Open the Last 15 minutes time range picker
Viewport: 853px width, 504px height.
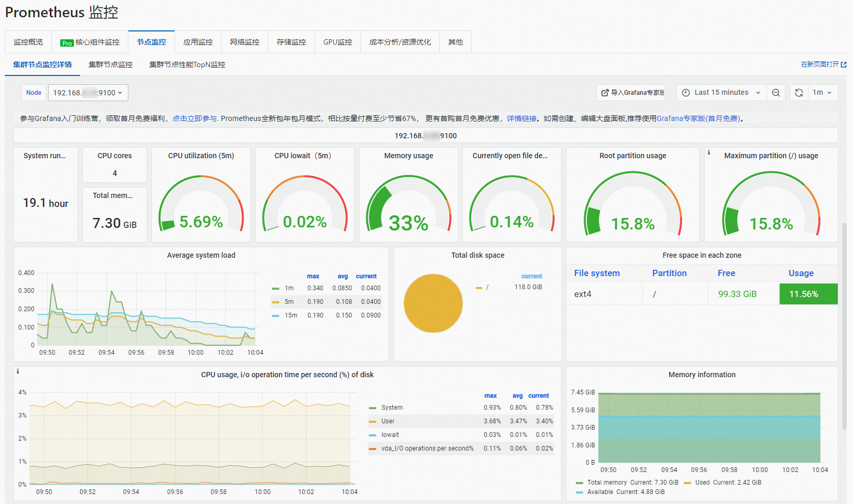721,93
